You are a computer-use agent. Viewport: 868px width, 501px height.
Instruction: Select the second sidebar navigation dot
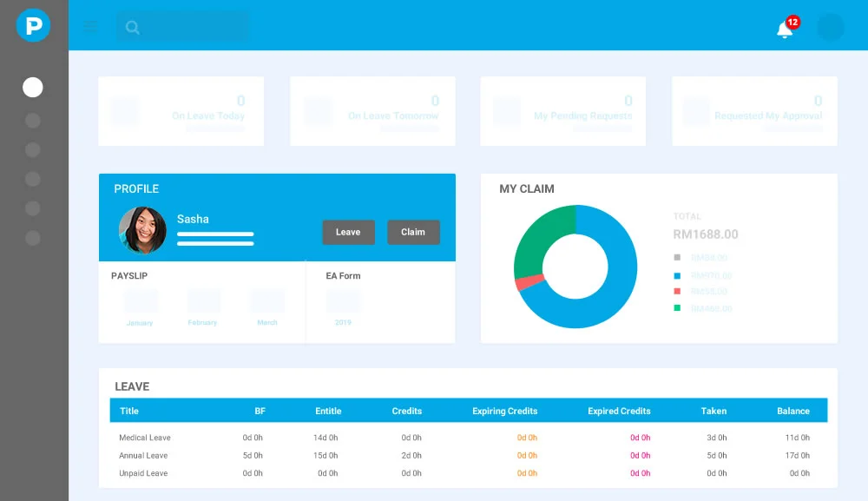[x=32, y=121]
